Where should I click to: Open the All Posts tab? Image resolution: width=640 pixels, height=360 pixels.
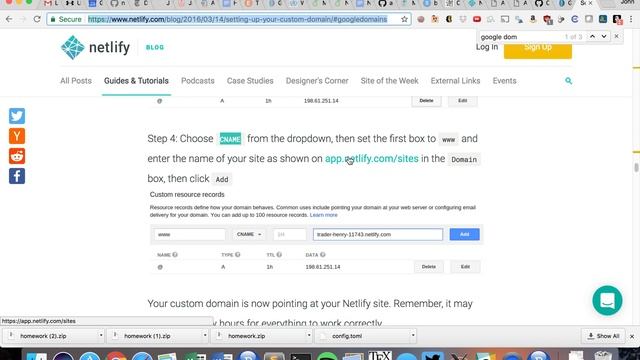pos(76,81)
